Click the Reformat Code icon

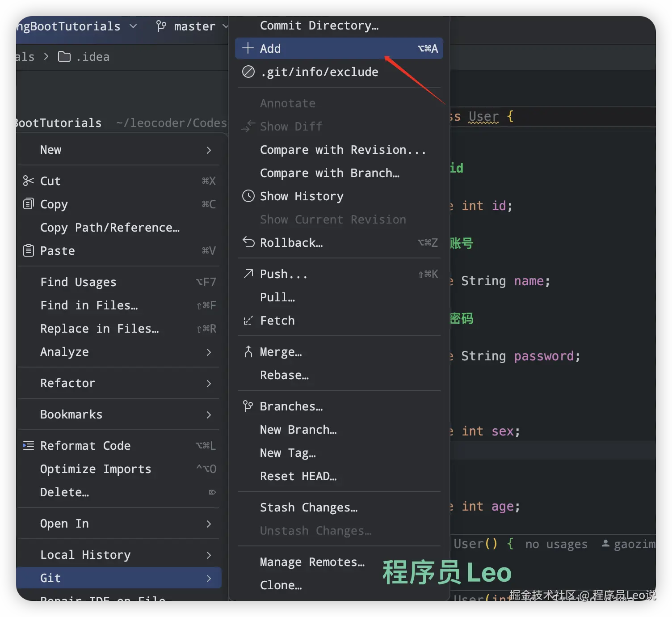click(x=28, y=446)
